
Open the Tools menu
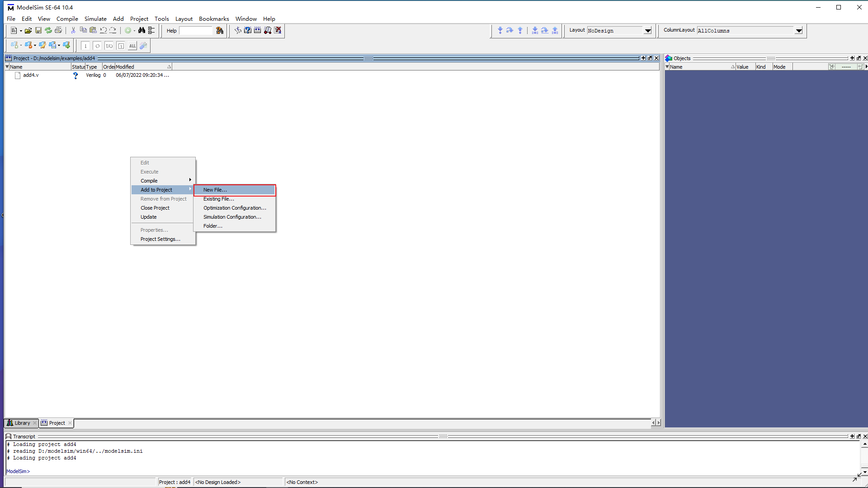click(161, 19)
